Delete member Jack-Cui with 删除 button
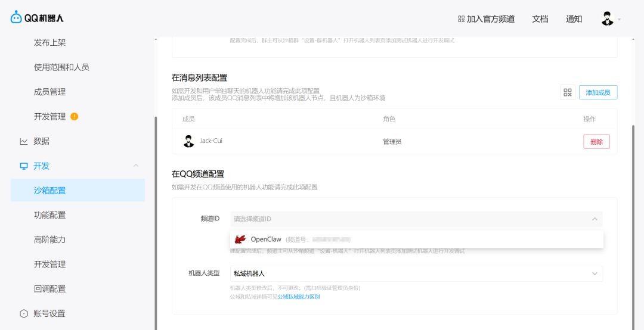 tap(596, 142)
